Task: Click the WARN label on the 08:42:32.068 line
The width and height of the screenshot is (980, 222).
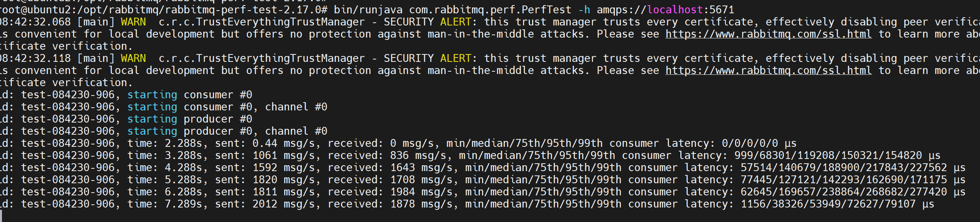Action: point(133,22)
